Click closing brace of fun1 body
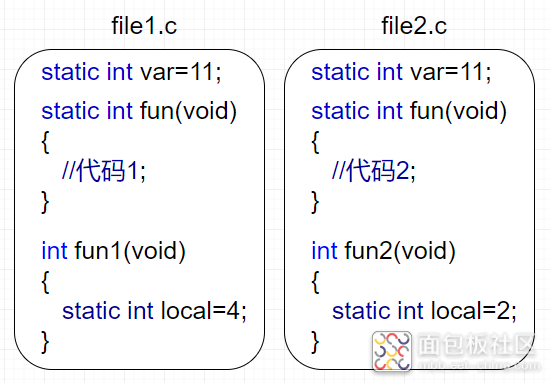The height and width of the screenshot is (383, 550). [x=45, y=342]
